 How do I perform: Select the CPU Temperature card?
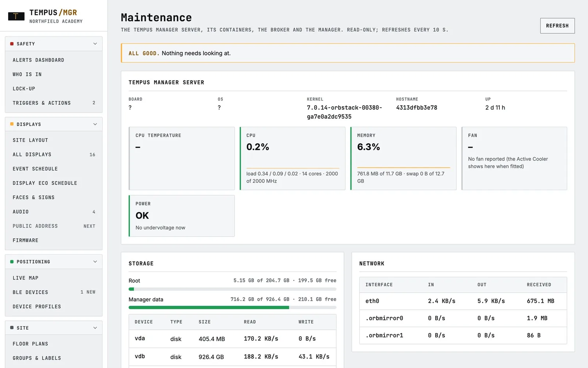(182, 159)
